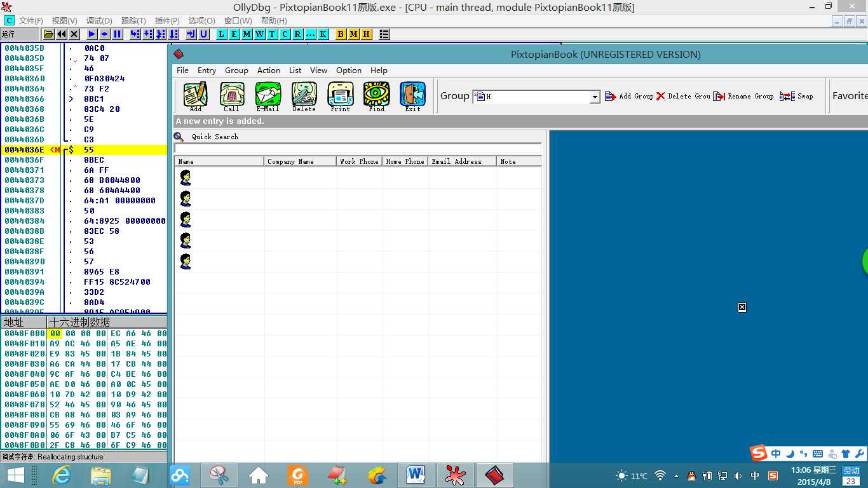The height and width of the screenshot is (488, 868).
Task: Open Memory map with cyan M button
Action: tap(247, 34)
